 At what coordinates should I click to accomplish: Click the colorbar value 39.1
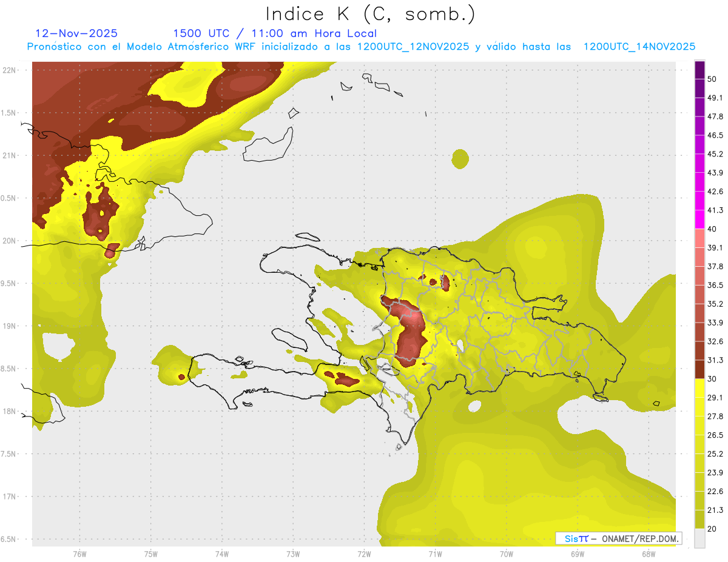coord(716,247)
